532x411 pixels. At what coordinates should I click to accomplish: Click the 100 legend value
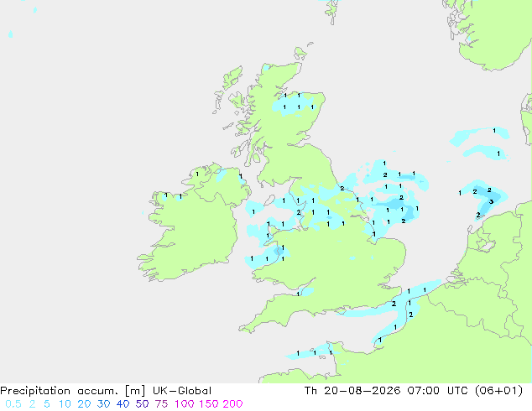(x=185, y=404)
